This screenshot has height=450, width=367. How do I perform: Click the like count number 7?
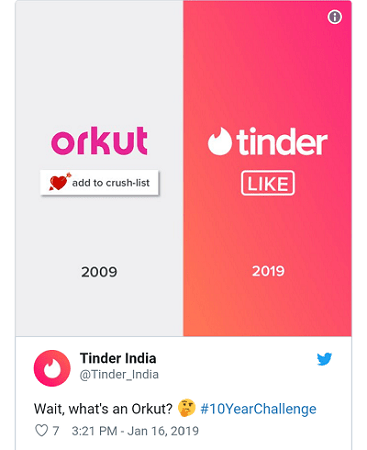(56, 431)
